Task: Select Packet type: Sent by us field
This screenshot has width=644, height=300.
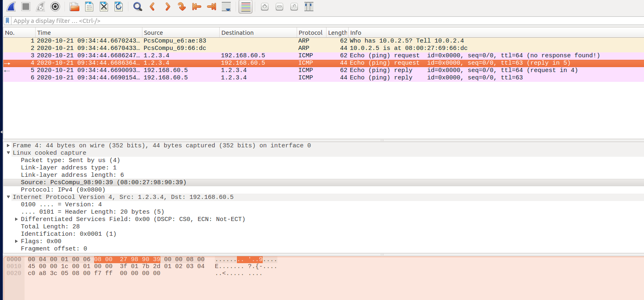Action: coord(70,160)
